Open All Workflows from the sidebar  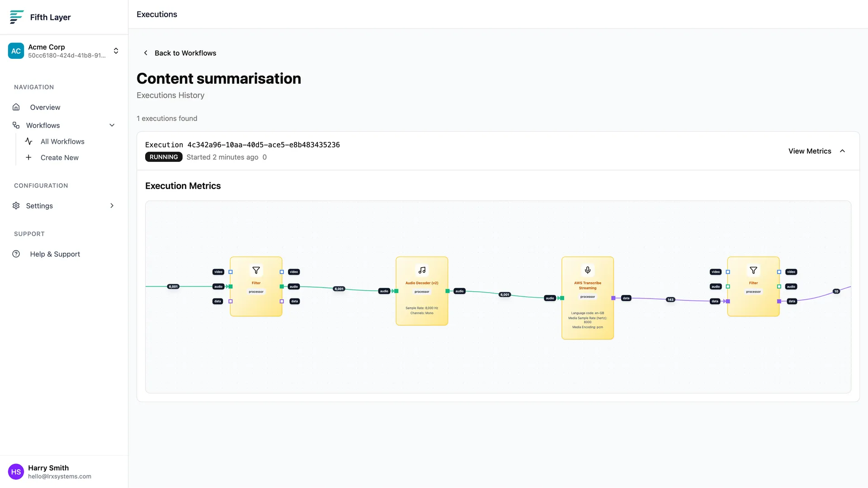pos(62,141)
